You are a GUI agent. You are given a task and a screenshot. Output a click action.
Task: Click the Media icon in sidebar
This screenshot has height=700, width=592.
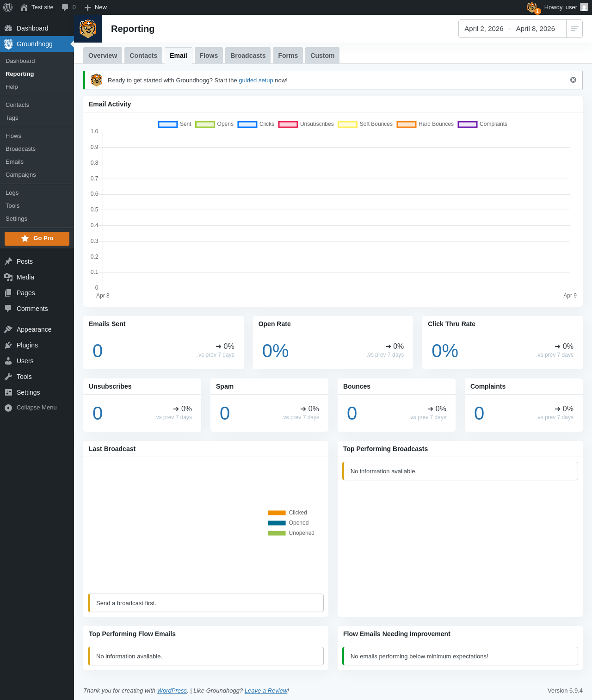[8, 277]
